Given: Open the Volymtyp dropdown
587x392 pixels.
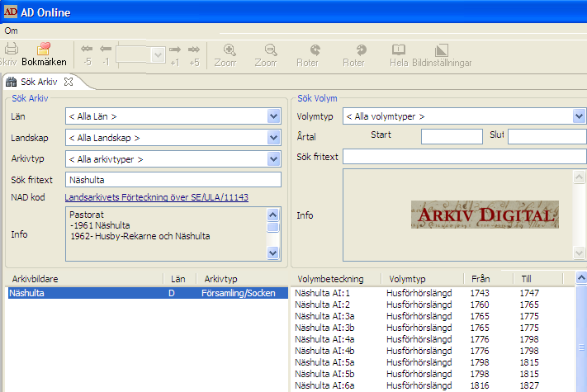Looking at the screenshot, I should (x=579, y=116).
